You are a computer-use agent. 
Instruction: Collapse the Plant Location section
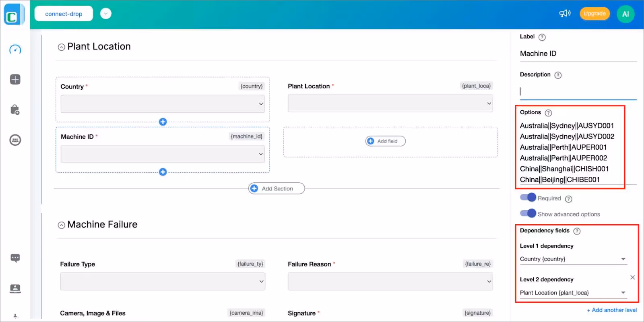61,47
